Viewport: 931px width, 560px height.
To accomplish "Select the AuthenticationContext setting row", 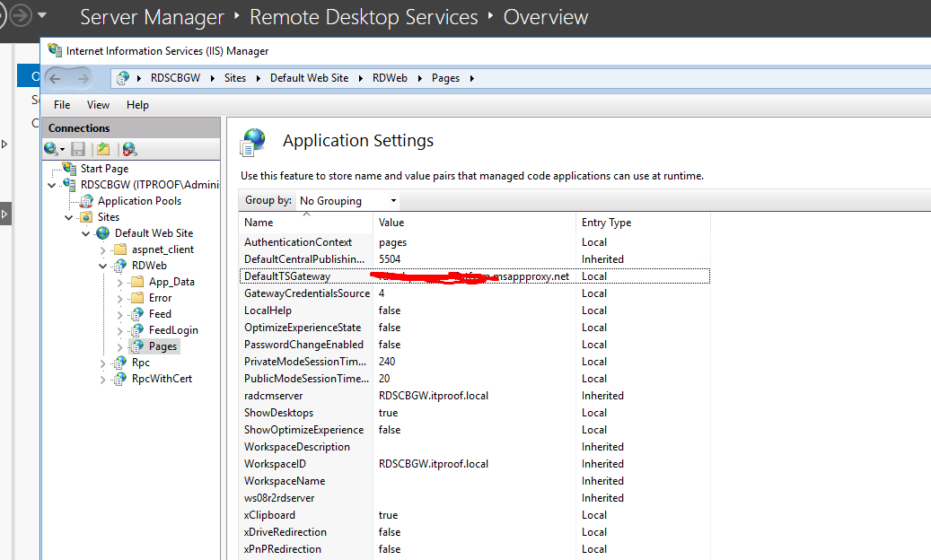I will click(x=474, y=242).
